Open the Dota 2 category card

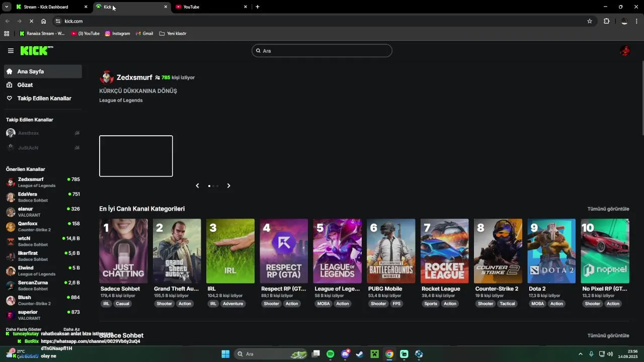pyautogui.click(x=552, y=251)
